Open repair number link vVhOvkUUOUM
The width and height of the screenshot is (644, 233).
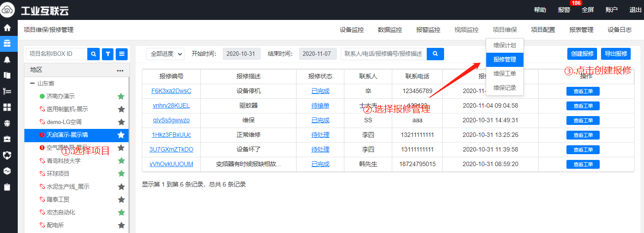click(x=171, y=164)
